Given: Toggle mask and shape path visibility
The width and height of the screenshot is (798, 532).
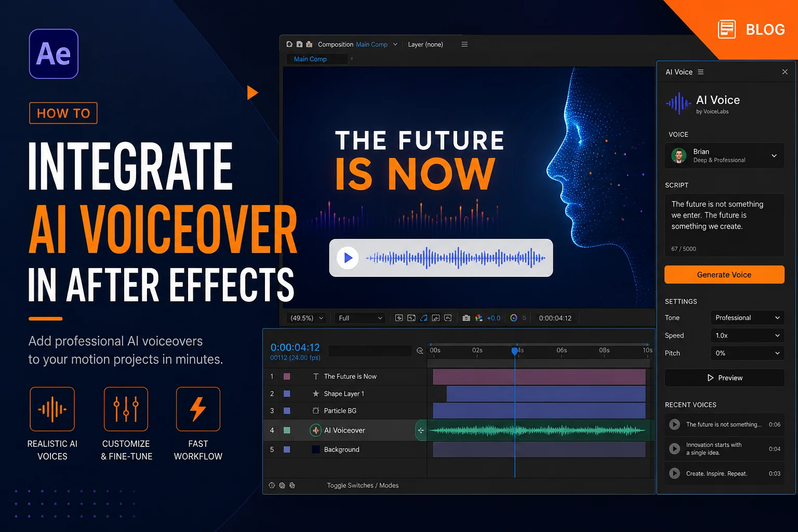Looking at the screenshot, I should click(423, 318).
